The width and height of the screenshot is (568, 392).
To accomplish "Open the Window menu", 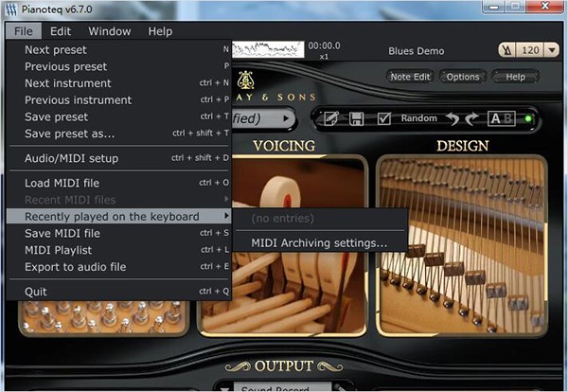I will click(110, 31).
